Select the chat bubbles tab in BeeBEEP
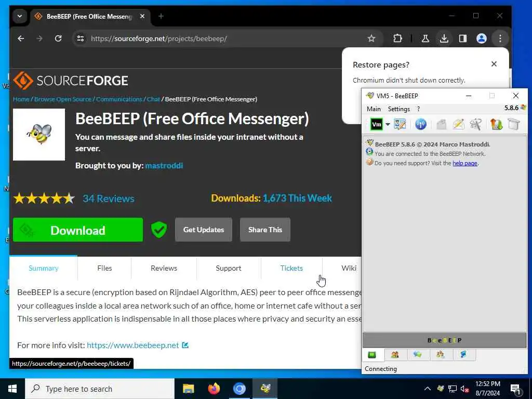The image size is (532, 399). [417, 355]
